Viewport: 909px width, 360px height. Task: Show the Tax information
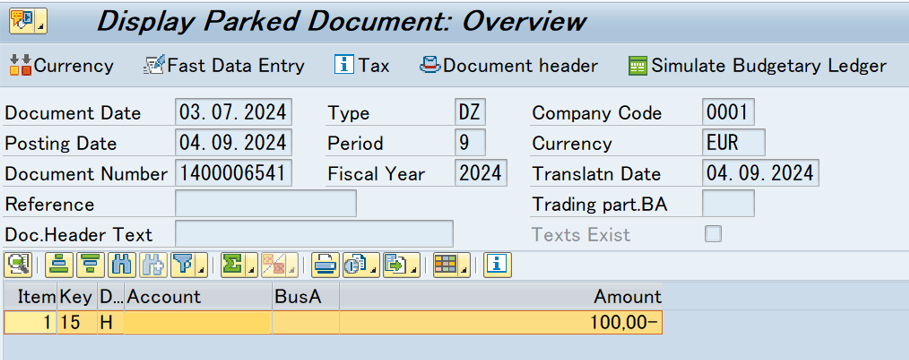362,66
